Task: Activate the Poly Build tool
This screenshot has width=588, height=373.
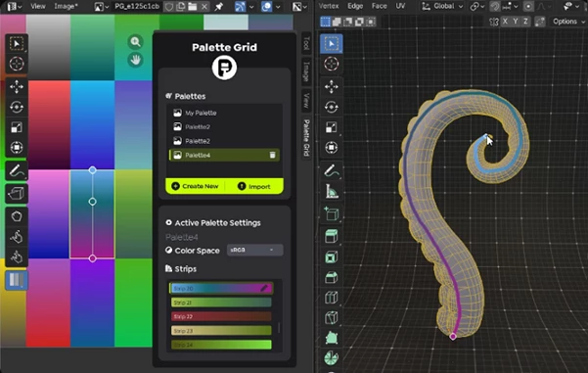Action: point(331,338)
